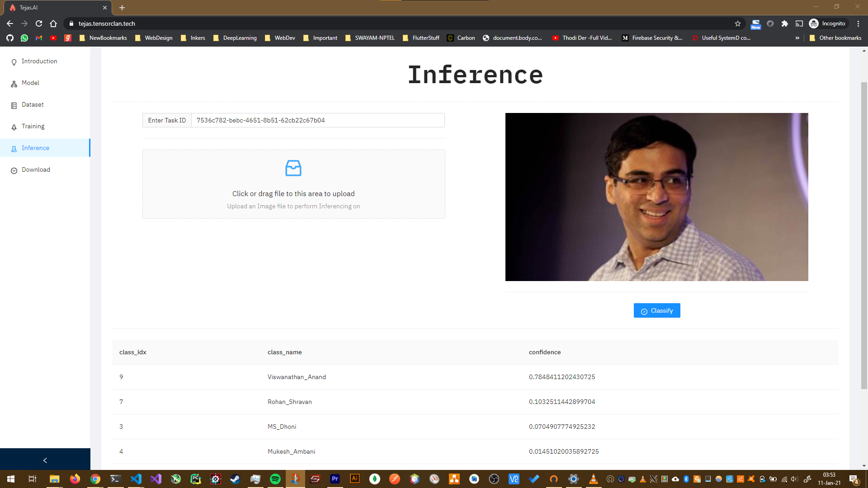Open Spotify from the taskbar
Image resolution: width=868 pixels, height=488 pixels.
click(275, 479)
